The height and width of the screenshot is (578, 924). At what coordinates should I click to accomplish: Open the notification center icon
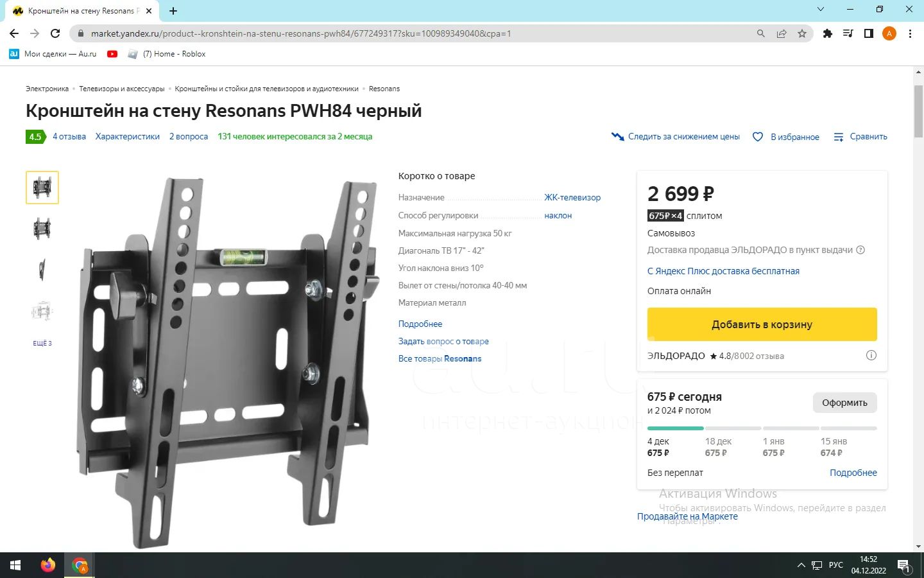[903, 566]
